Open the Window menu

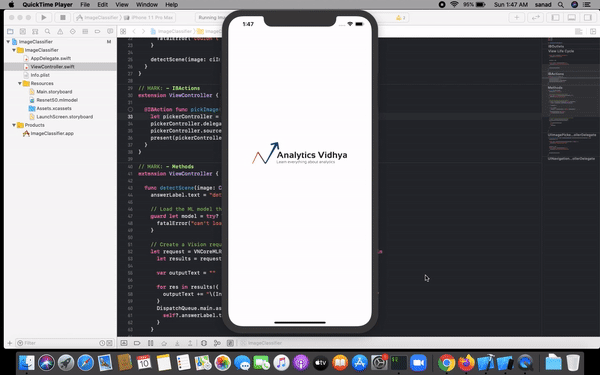[147, 5]
